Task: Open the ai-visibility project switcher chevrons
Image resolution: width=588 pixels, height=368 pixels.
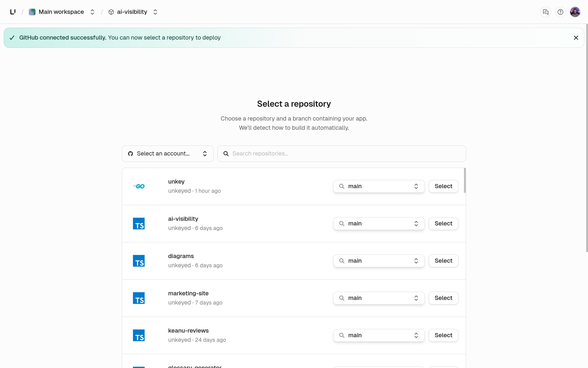Action: click(155, 12)
